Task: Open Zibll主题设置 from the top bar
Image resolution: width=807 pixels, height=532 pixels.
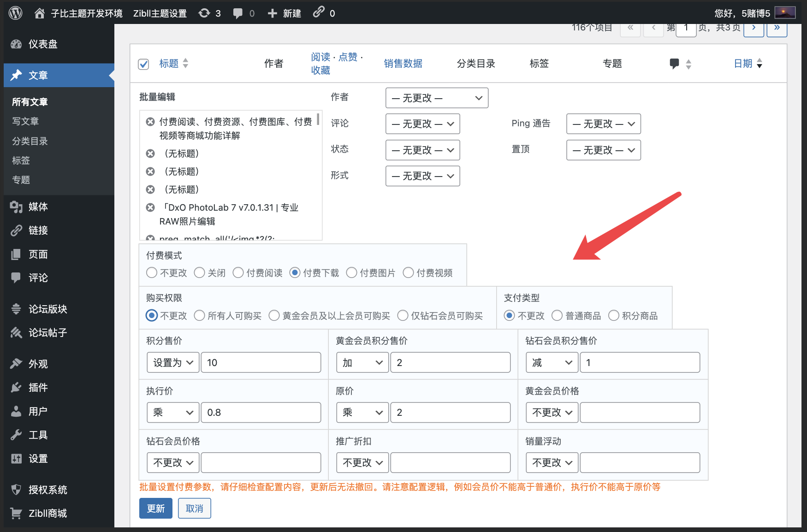Action: (x=159, y=12)
